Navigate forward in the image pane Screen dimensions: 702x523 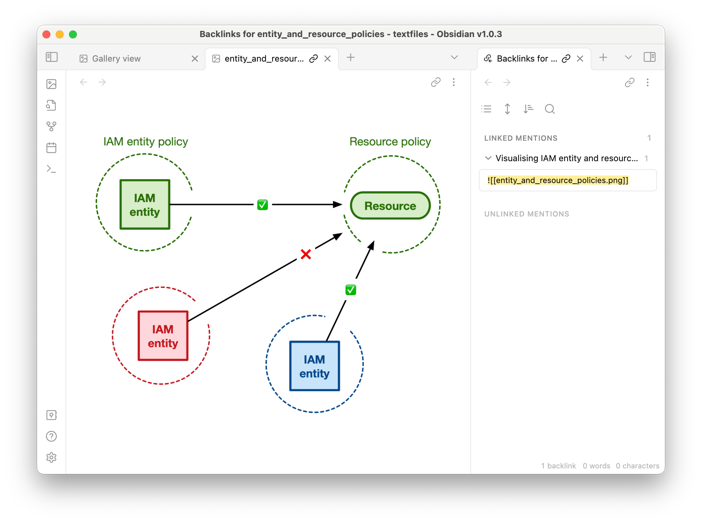[x=102, y=82]
